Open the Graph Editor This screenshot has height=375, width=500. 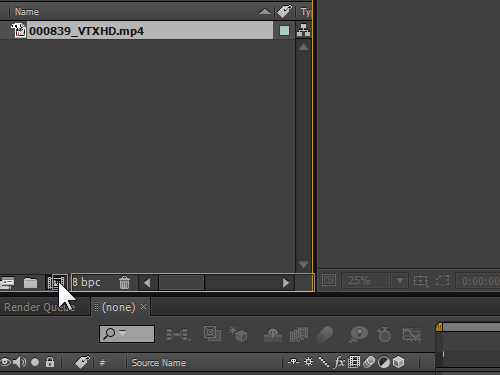(x=411, y=335)
